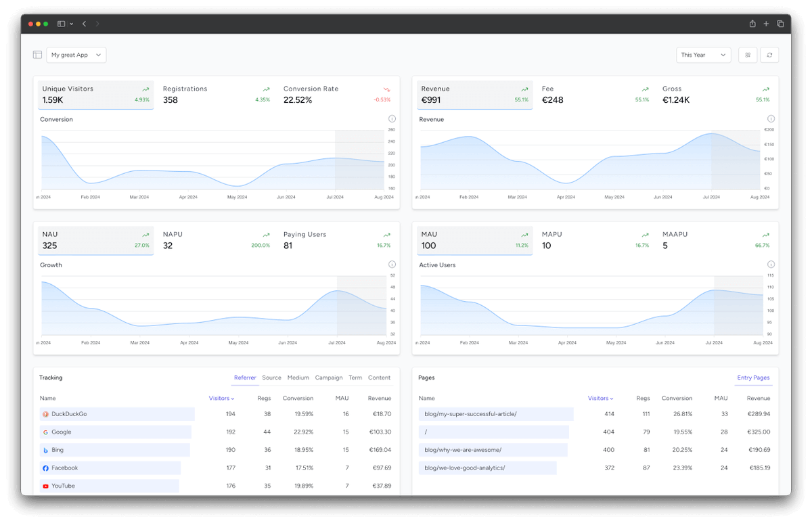Switch to the Campaign tracking tab

(x=329, y=378)
